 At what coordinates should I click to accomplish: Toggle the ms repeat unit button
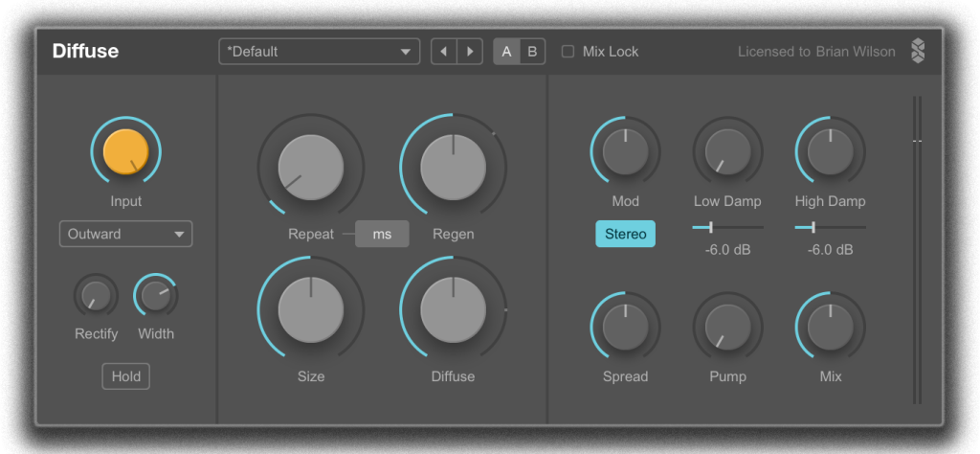(382, 234)
